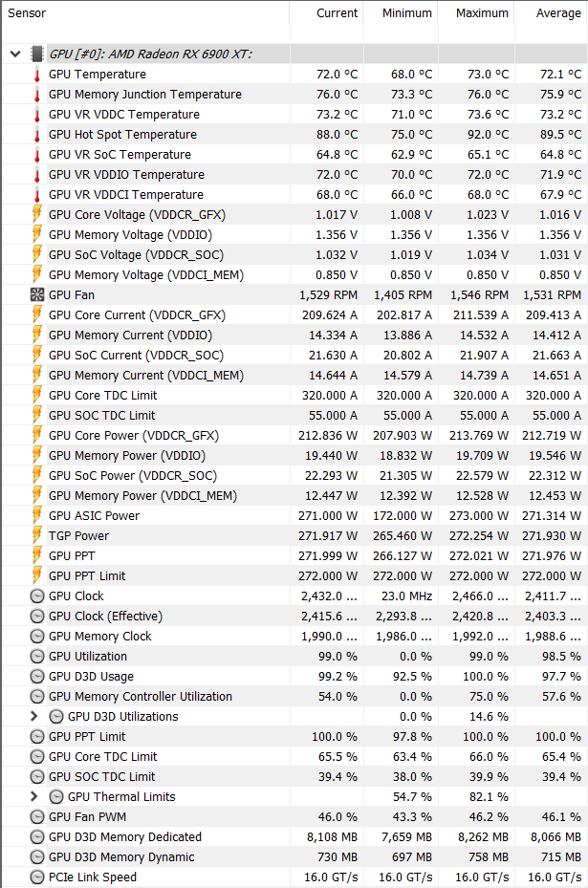Click the Current column header

pos(338,13)
